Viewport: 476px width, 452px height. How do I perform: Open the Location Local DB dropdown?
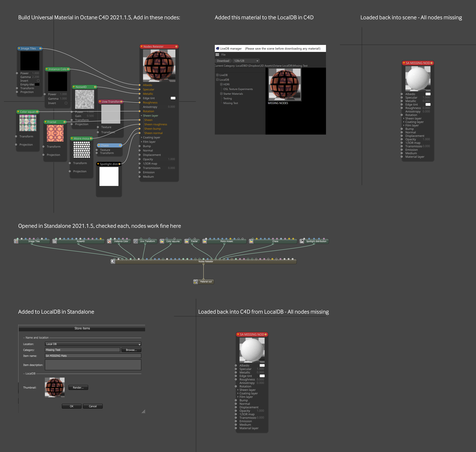click(x=93, y=344)
